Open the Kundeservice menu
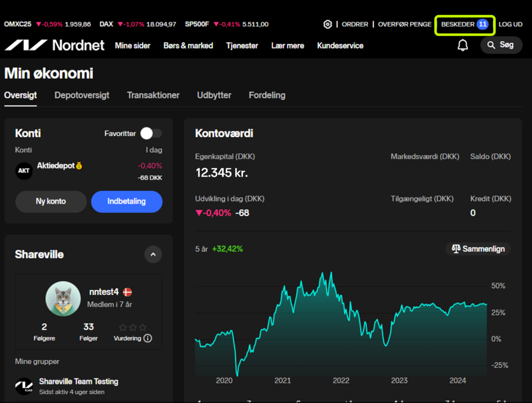The width and height of the screenshot is (532, 403). click(340, 46)
